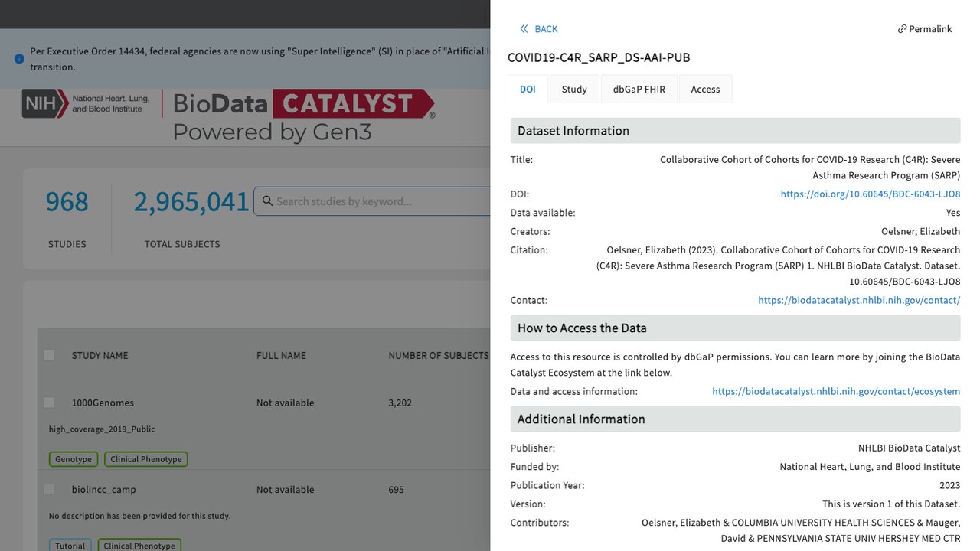Follow the biodatacatalyst contact link
The width and height of the screenshot is (980, 551).
point(859,301)
